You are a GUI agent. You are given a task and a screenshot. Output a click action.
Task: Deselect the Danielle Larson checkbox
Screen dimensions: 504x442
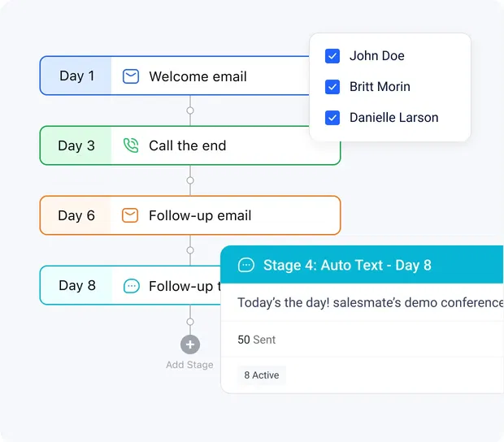pos(332,118)
